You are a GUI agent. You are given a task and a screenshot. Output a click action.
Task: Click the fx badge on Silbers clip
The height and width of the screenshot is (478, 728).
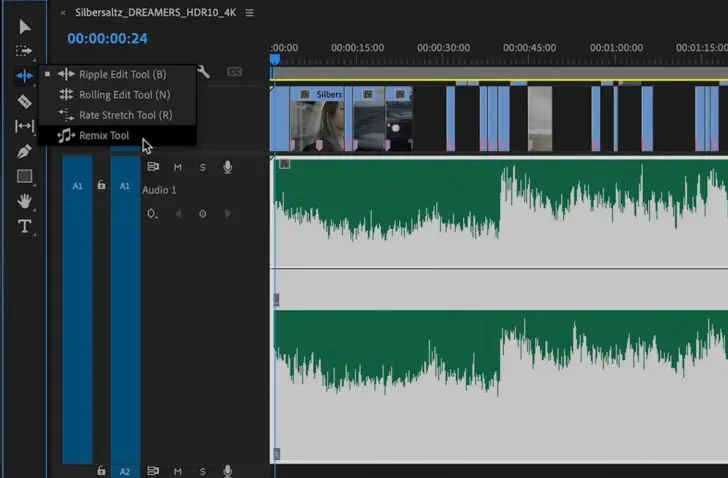[x=305, y=94]
